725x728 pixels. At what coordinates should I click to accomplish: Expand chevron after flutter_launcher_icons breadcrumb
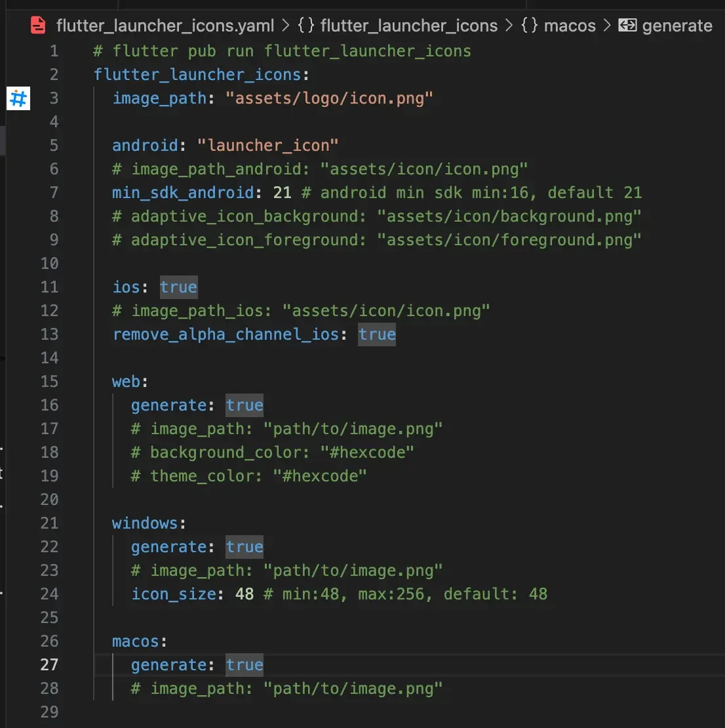coord(509,26)
